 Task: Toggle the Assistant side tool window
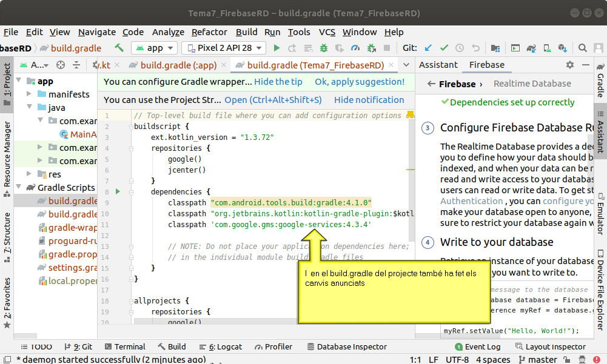tap(600, 132)
